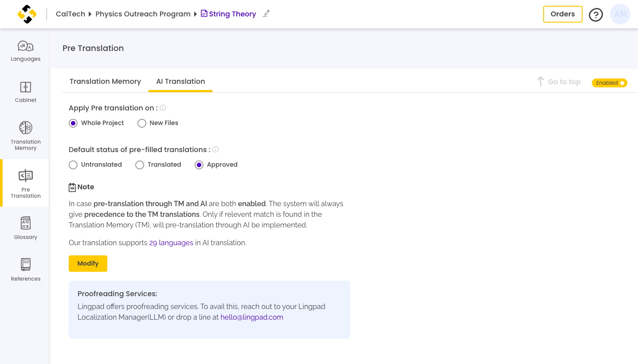Open the References sidebar section
The height and width of the screenshot is (364, 638).
click(25, 270)
